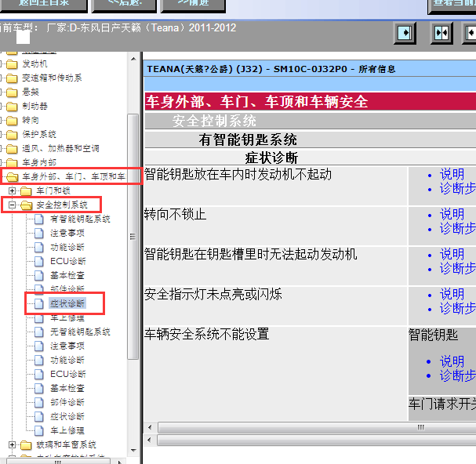The image size is (476, 464).
Task: Open 车身外部、车门、车顶 folder
Action: pyautogui.click(x=74, y=176)
